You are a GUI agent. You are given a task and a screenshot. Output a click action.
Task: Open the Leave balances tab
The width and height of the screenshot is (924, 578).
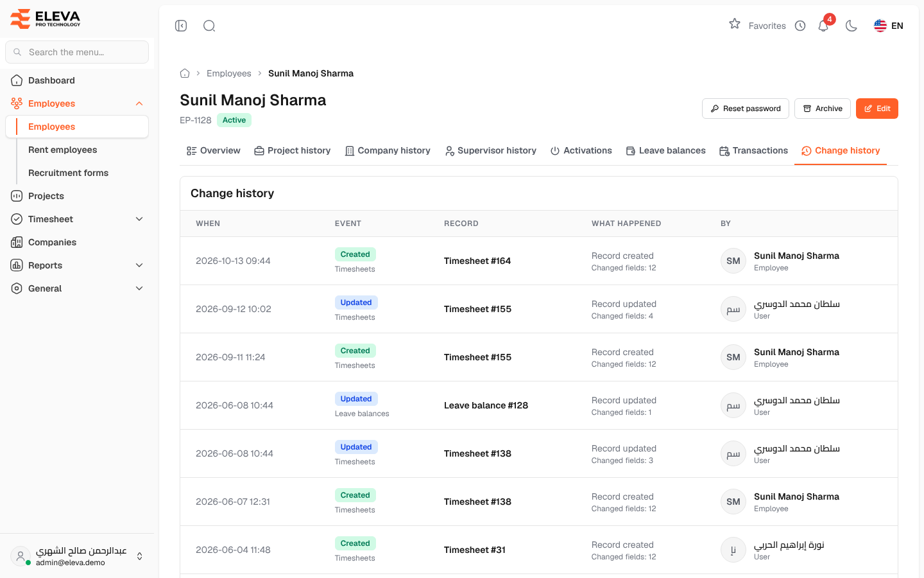coord(666,150)
